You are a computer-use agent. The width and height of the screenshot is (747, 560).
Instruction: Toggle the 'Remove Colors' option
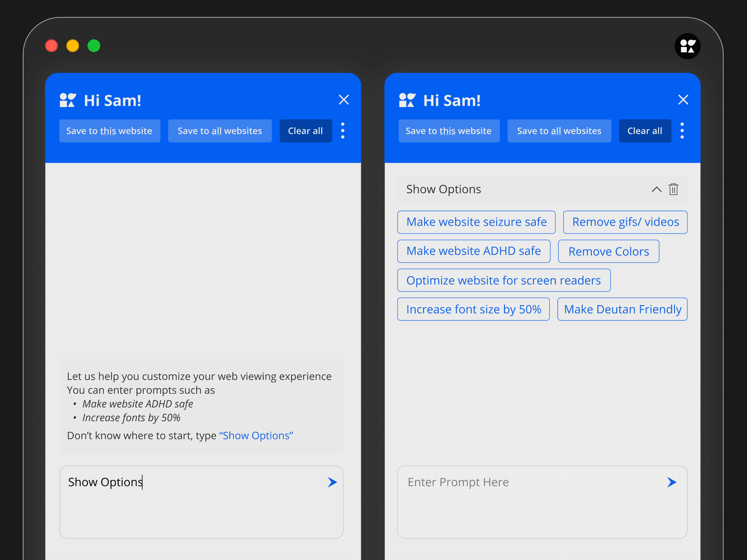608,251
